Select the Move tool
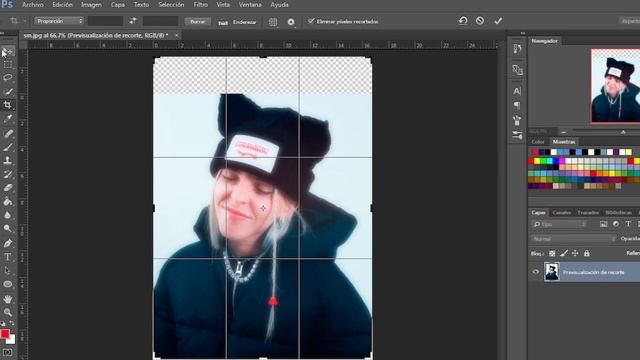This screenshot has width=640, height=360. (8, 52)
